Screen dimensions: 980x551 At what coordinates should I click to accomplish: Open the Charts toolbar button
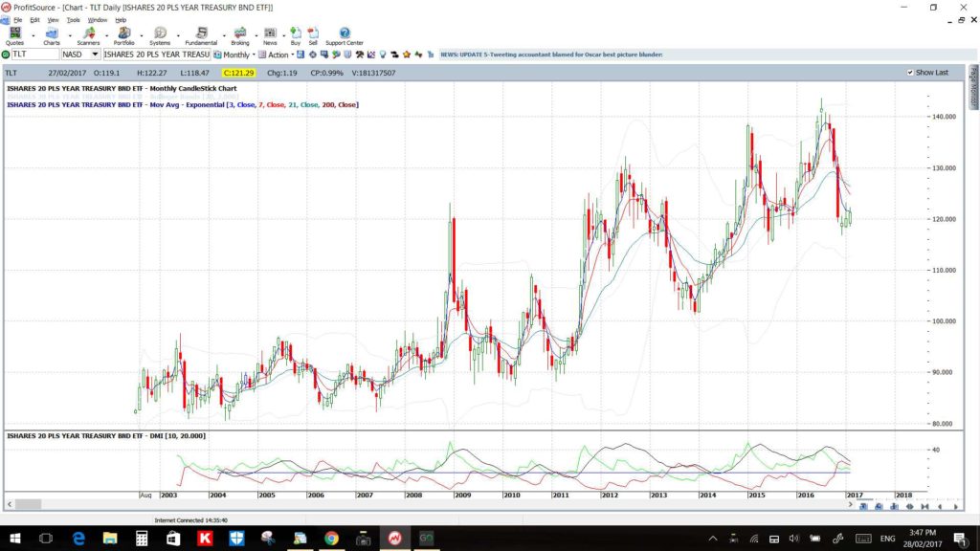click(52, 37)
